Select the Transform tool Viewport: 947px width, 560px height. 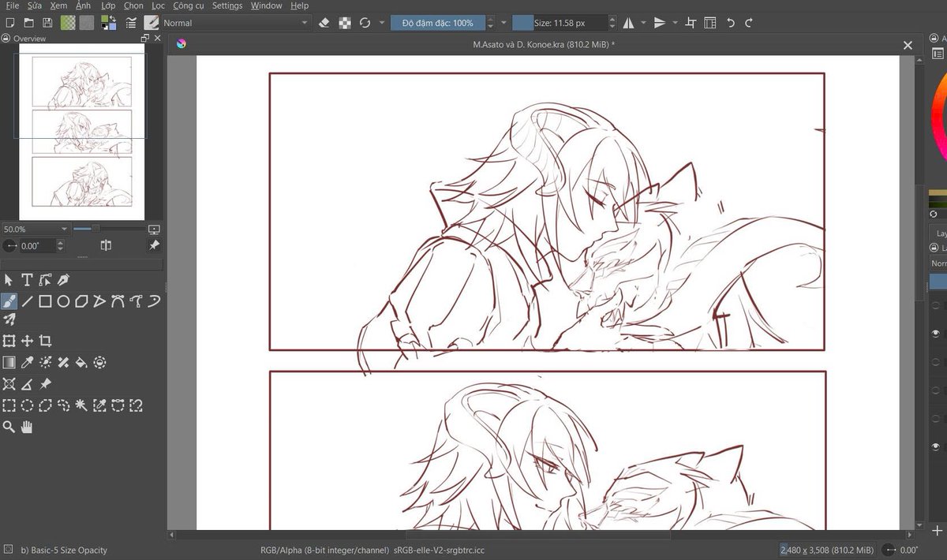(9, 341)
